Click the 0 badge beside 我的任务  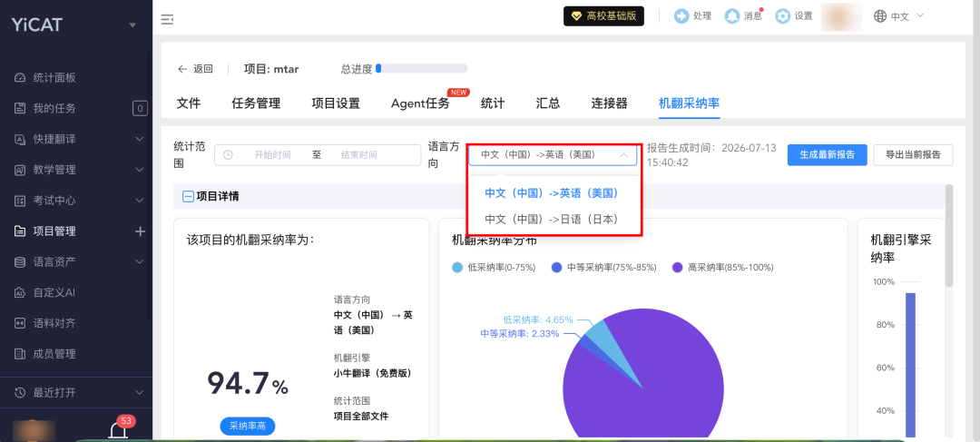point(140,109)
